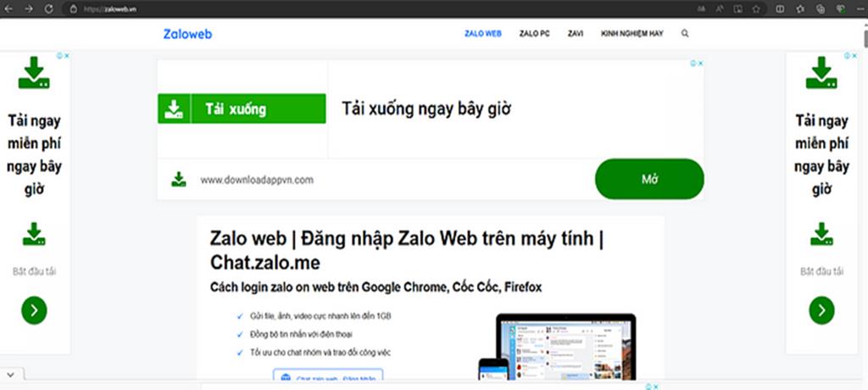Open www.downloadappvn.com ad link
The height and width of the screenshot is (390, 868).
[257, 180]
